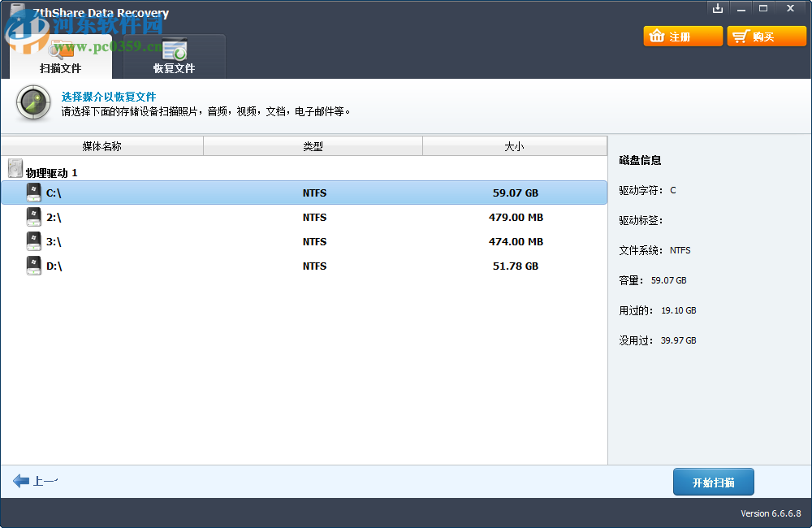Click the 类型 column header
Screen dimensions: 812x528
pyautogui.click(x=313, y=146)
